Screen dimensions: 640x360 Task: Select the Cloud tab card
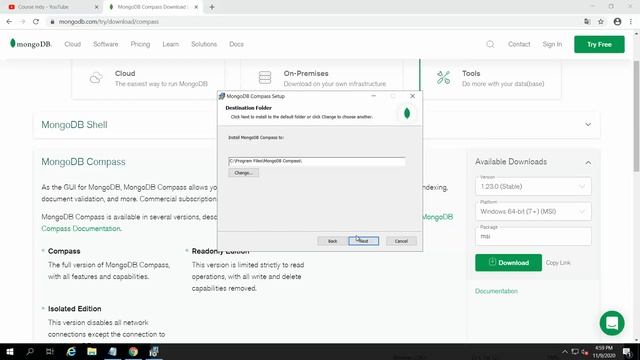coord(148,78)
